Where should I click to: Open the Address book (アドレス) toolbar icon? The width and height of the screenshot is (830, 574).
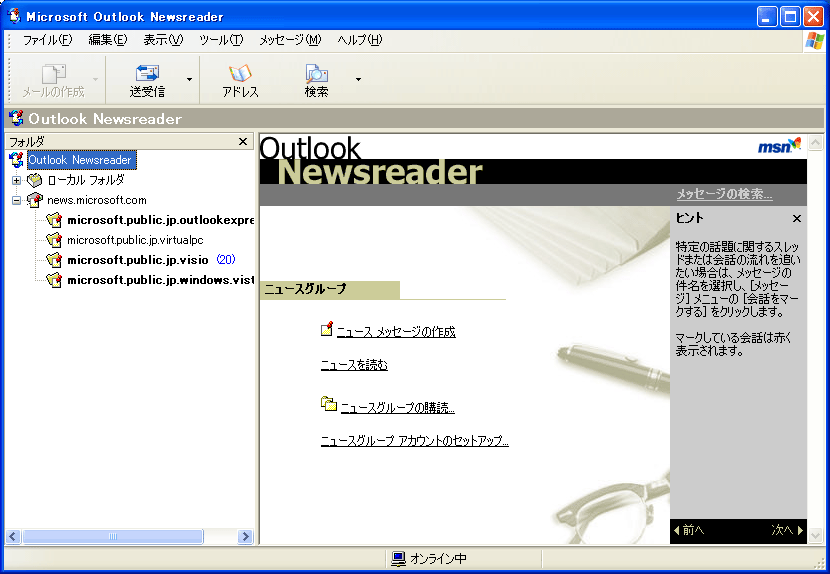click(x=240, y=80)
